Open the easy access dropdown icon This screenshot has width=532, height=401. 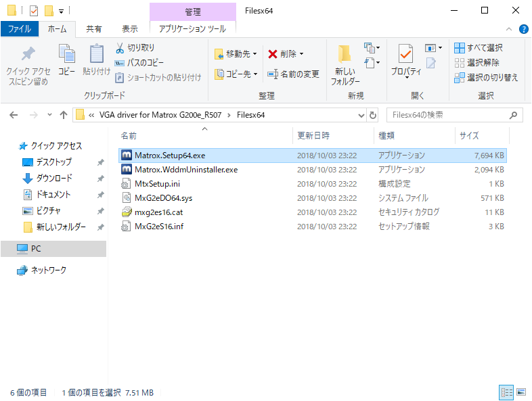tap(372, 63)
